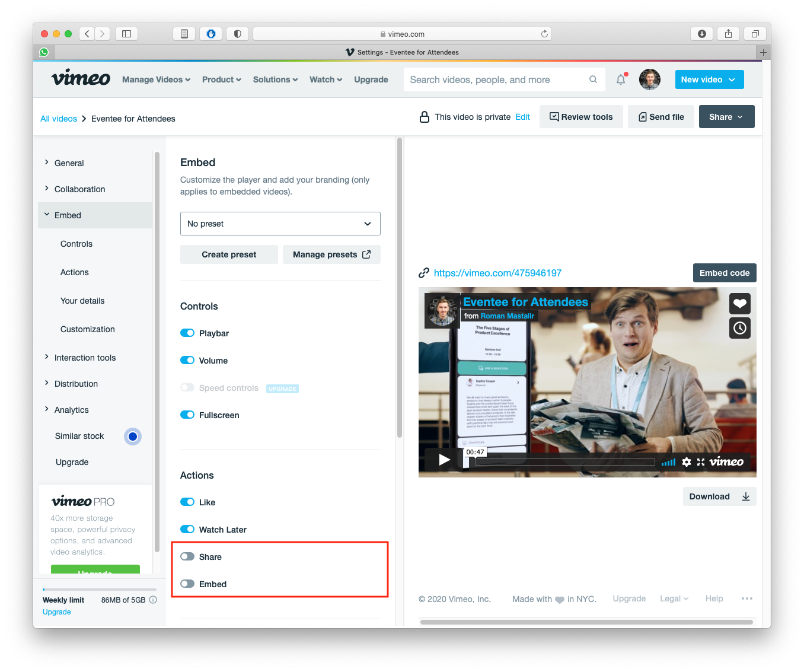This screenshot has height=672, width=804.
Task: Open notifications bell icon
Action: pos(621,79)
